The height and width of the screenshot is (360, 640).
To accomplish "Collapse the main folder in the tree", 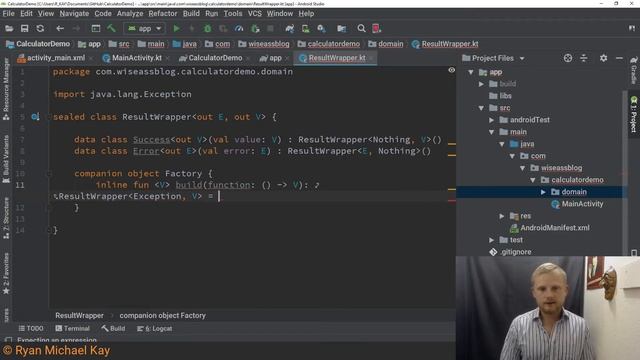I will point(491,132).
